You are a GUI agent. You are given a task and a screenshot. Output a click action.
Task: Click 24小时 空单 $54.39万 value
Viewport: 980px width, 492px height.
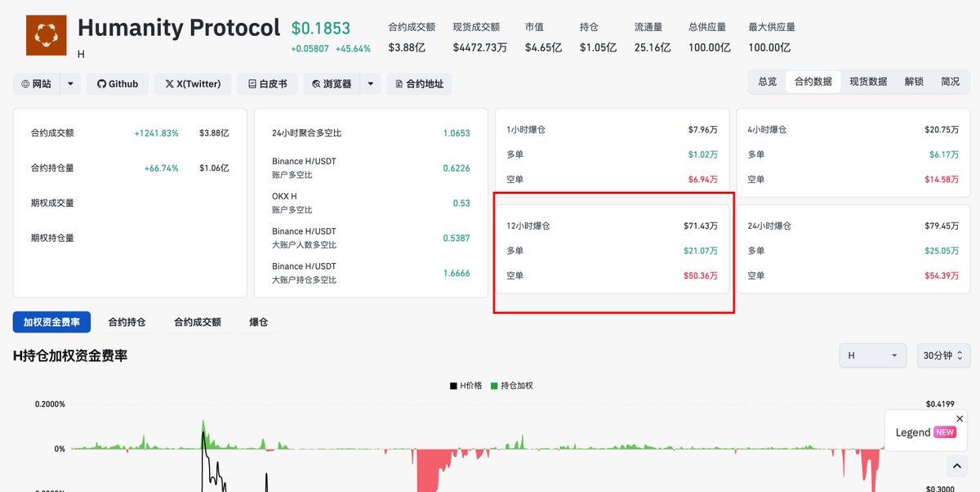941,275
